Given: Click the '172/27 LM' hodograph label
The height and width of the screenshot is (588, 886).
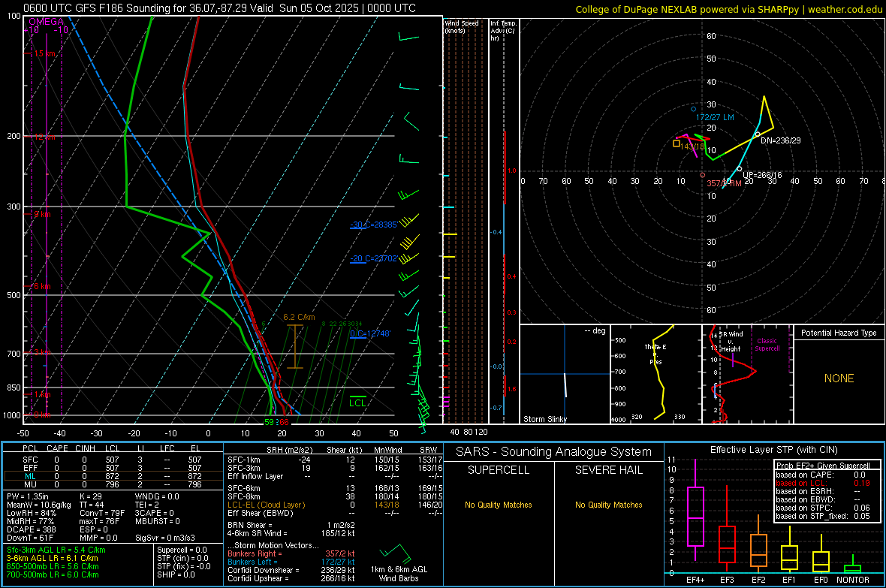Looking at the screenshot, I should coord(715,117).
